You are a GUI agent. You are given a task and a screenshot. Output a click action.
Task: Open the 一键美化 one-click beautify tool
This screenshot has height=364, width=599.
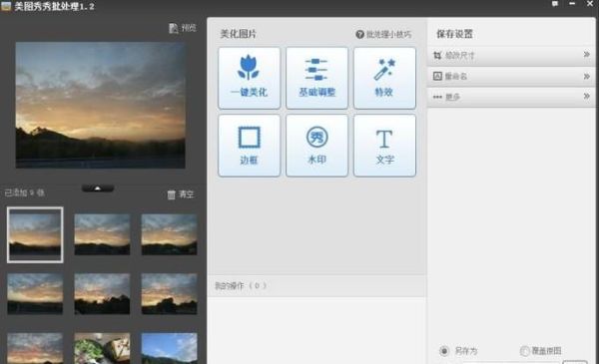(x=249, y=78)
